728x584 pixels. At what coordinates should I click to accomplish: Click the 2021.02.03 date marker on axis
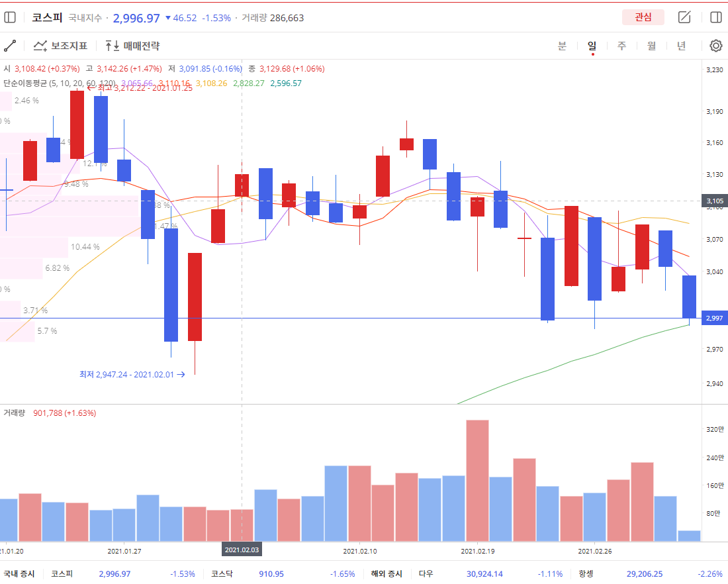point(242,550)
